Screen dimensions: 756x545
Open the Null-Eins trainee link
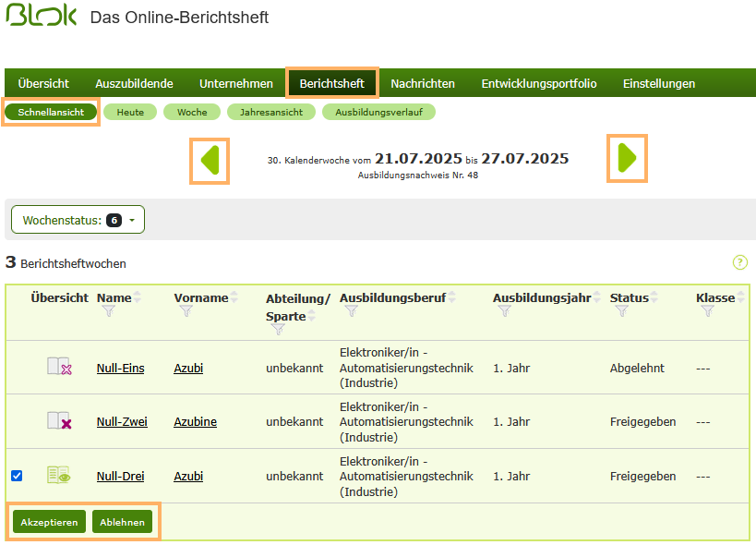(x=120, y=366)
